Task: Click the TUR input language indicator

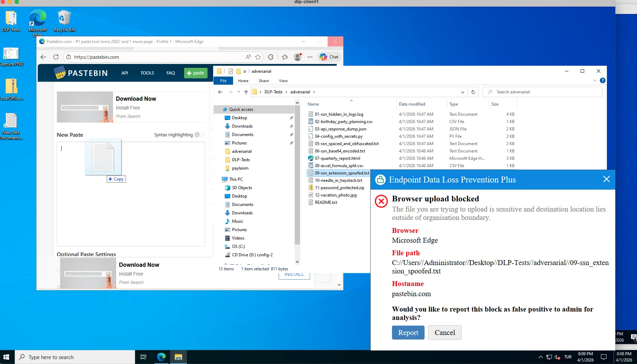Action: tap(568, 357)
